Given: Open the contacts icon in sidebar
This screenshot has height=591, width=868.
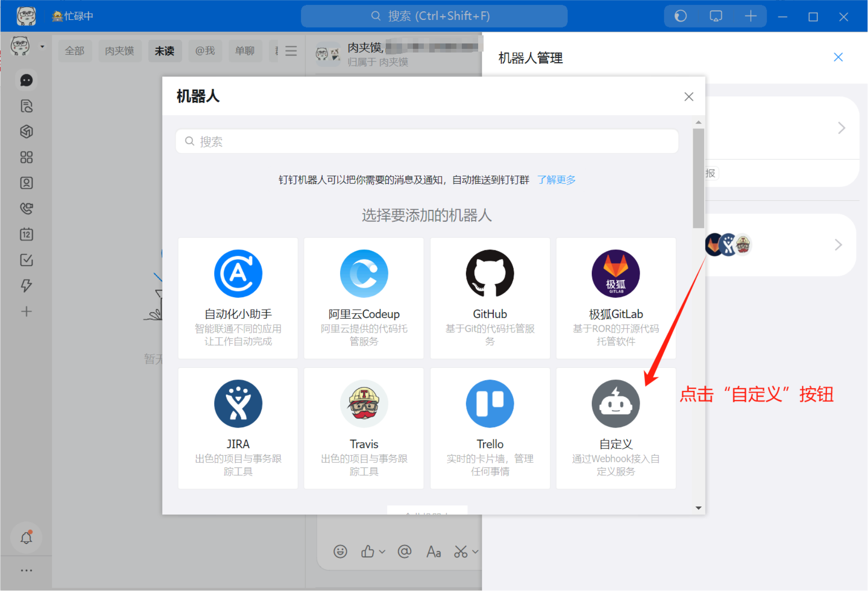Looking at the screenshot, I should point(26,183).
